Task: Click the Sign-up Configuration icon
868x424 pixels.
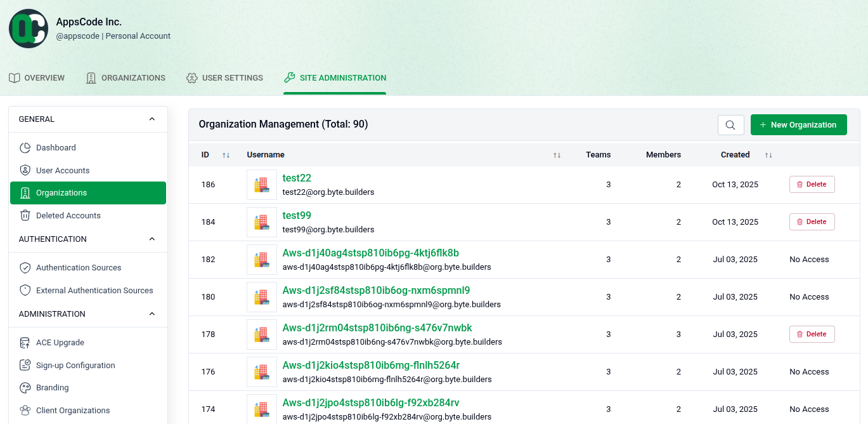Action: coord(24,365)
